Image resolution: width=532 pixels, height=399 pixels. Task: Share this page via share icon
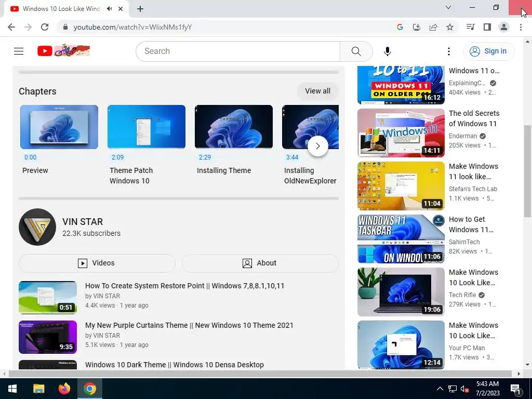point(433,27)
